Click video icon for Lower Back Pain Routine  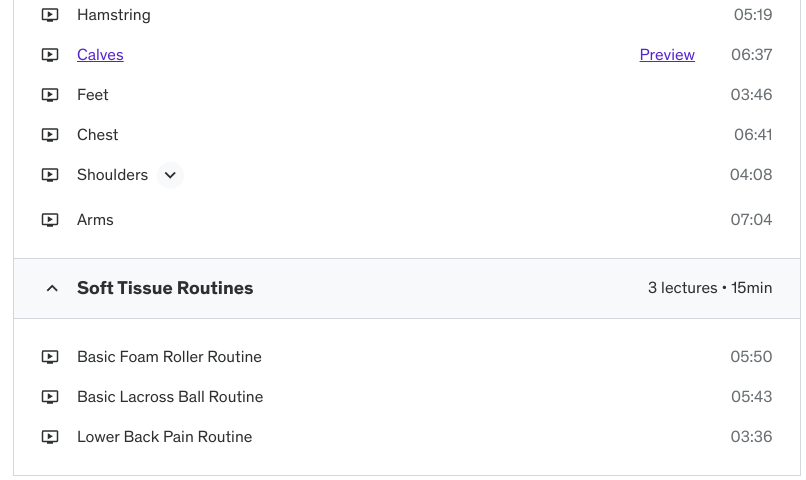[x=50, y=437]
